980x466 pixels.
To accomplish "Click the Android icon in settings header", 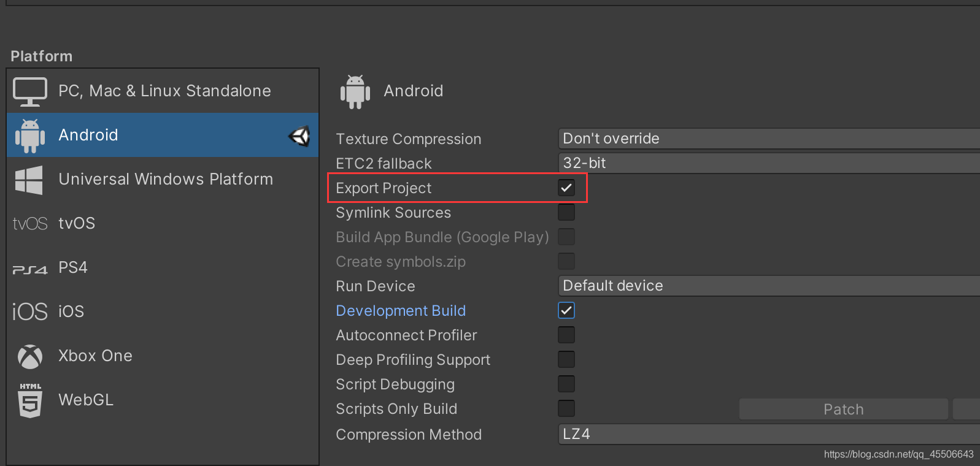I will tap(355, 92).
